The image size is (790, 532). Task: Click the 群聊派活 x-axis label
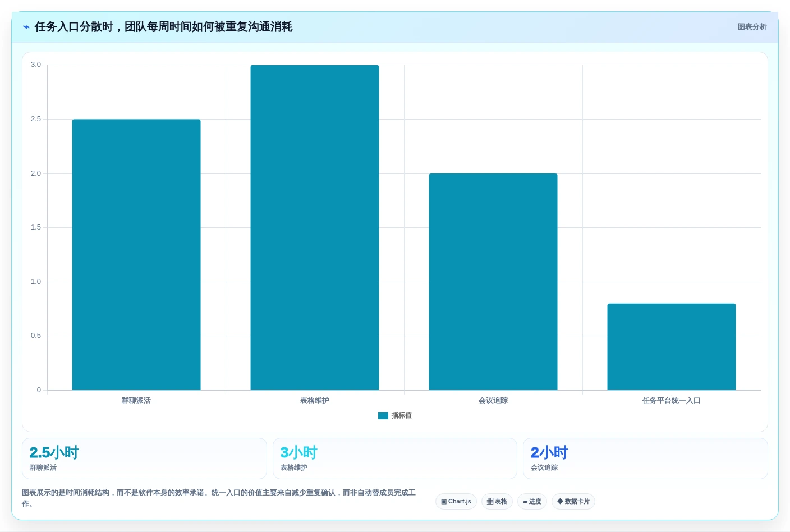(136, 401)
